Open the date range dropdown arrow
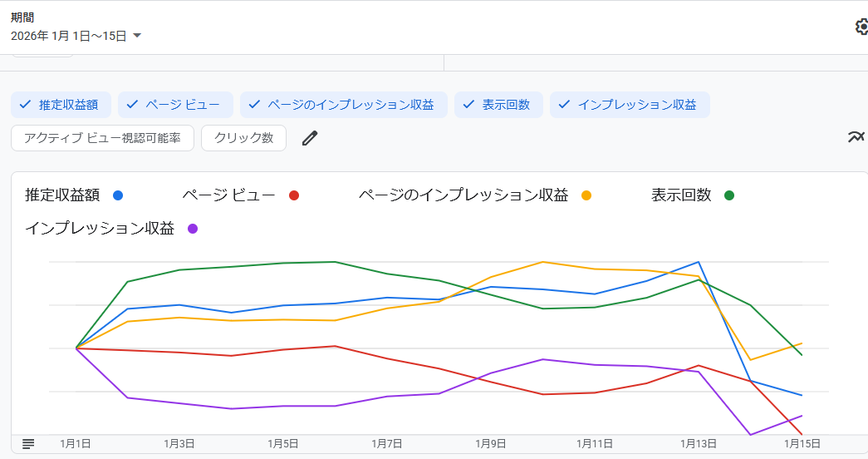Viewport: 868px width, 459px height. (137, 36)
